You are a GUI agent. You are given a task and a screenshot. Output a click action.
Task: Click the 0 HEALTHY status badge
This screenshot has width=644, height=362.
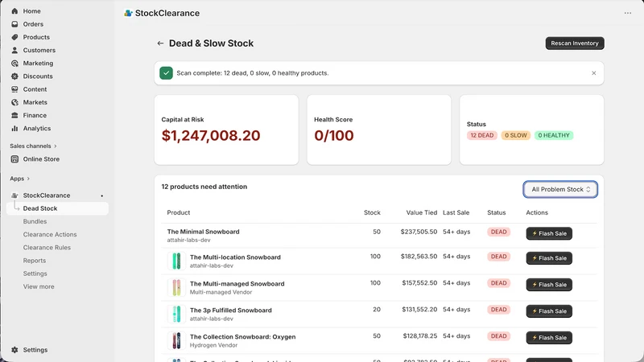coord(554,135)
